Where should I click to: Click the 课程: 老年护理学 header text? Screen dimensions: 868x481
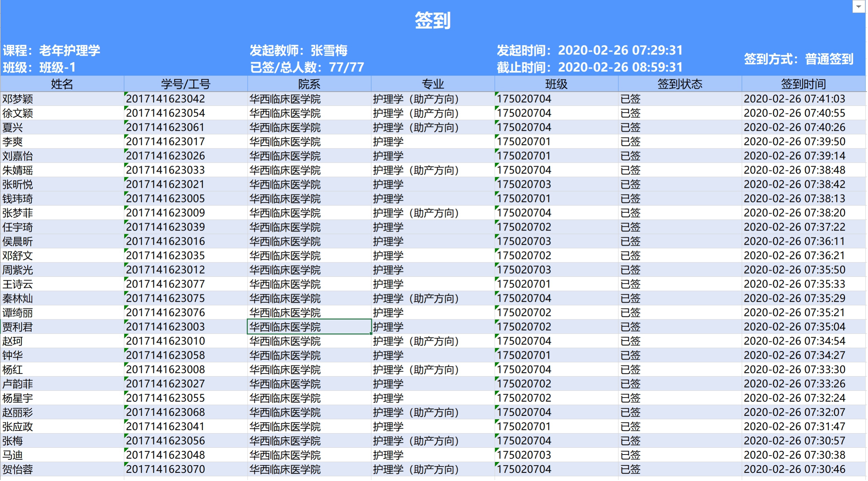click(51, 51)
